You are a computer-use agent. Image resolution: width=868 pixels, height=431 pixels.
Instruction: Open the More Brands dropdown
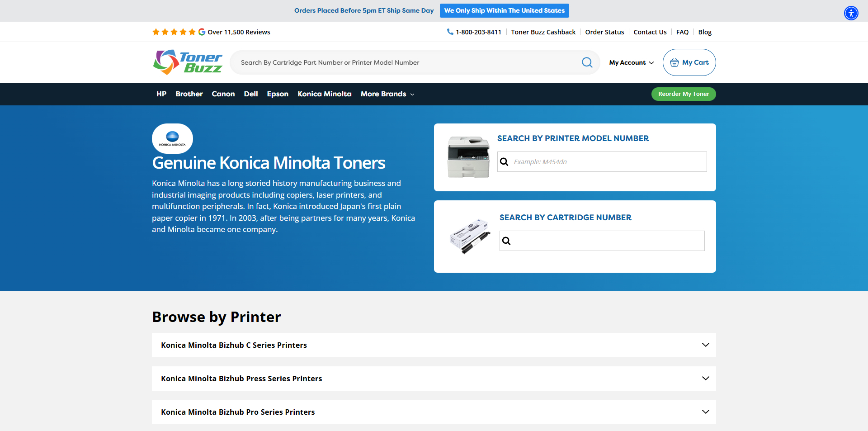click(387, 94)
